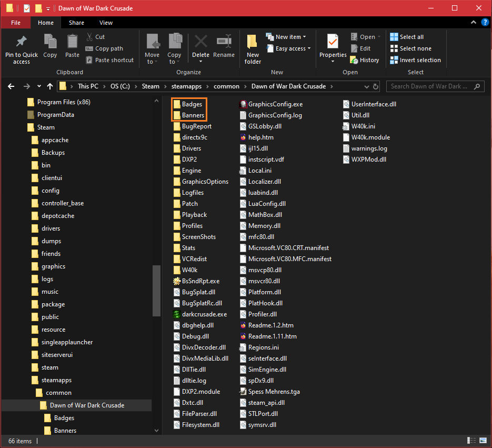The height and width of the screenshot is (448, 492).
Task: Expand address bar previous locations dropdown
Action: 366,87
